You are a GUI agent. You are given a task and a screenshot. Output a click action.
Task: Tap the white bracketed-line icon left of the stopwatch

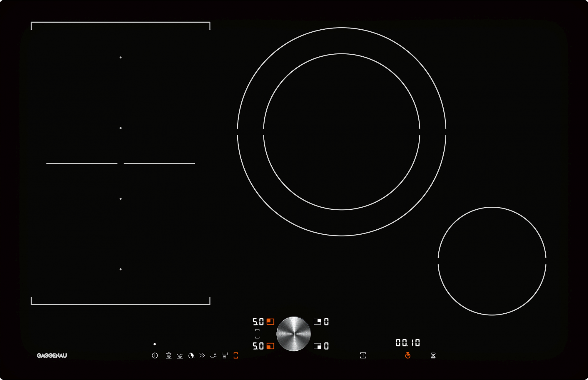point(363,356)
